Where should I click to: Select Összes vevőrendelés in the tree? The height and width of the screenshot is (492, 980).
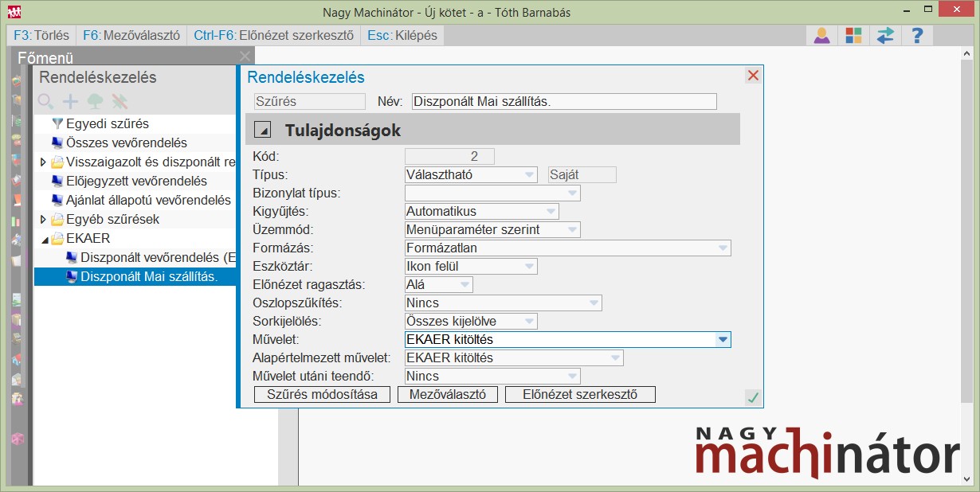coord(127,143)
